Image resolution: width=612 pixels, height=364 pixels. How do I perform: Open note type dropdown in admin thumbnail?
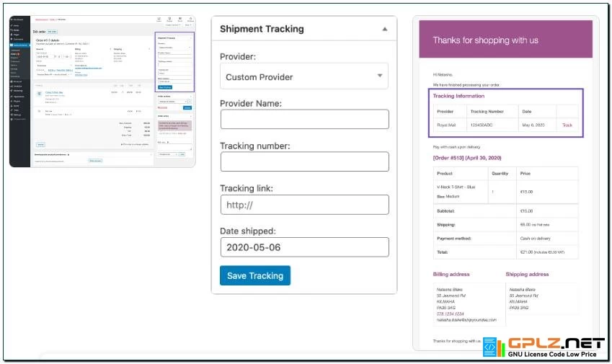pos(168,154)
